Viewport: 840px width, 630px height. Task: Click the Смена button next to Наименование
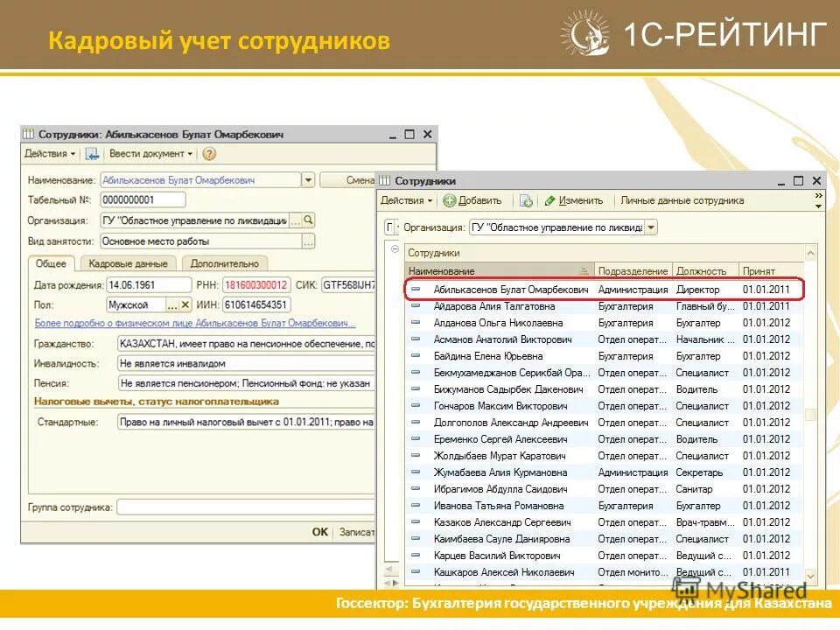click(x=347, y=180)
